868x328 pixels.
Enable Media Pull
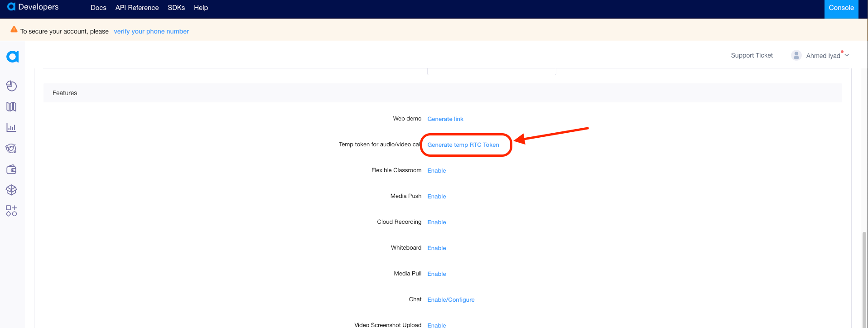[x=437, y=274]
